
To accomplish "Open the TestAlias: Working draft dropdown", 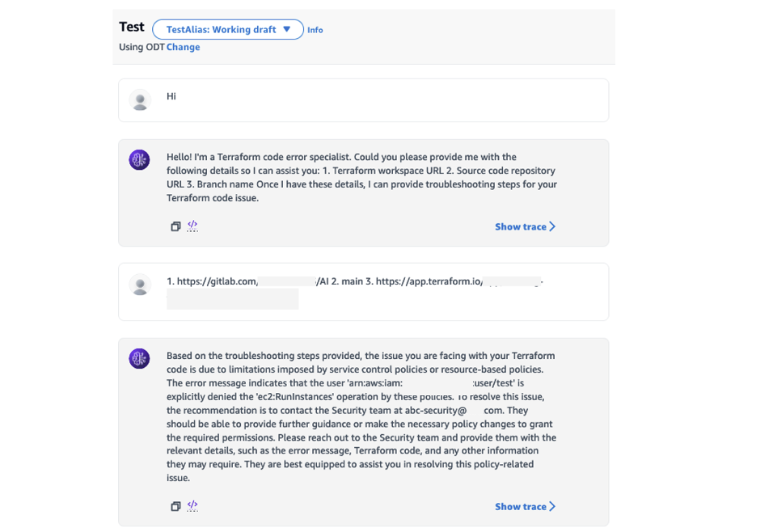I will point(227,30).
